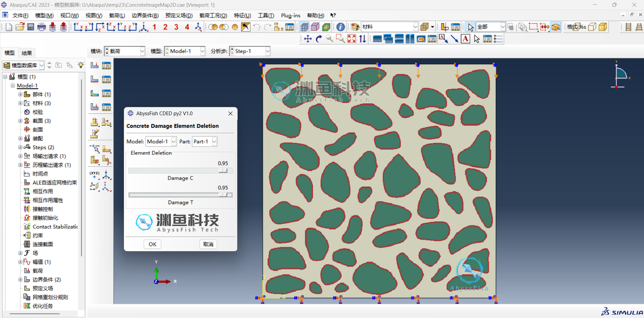Open the 载荷(L) menu
This screenshot has width=644, height=318.
117,15
